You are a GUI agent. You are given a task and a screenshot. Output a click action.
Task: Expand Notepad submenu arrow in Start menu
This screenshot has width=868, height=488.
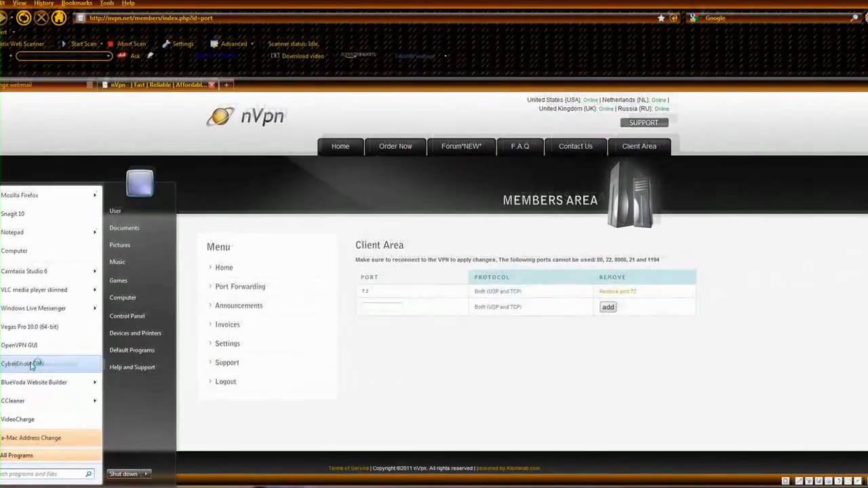95,232
